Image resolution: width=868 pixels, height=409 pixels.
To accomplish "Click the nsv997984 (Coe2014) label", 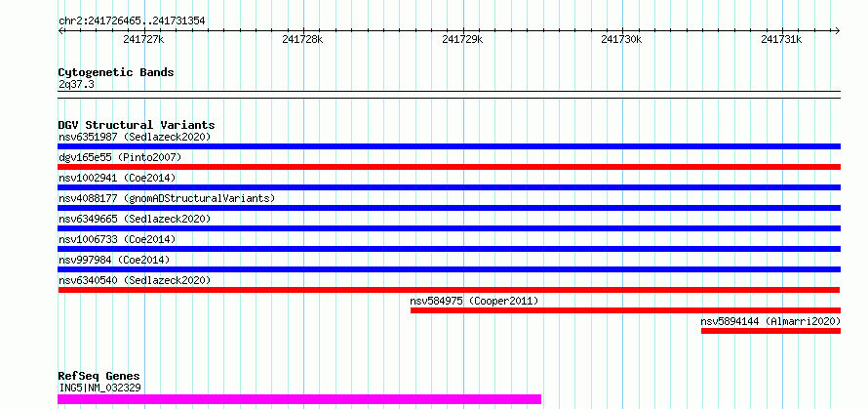I will pyautogui.click(x=114, y=260).
